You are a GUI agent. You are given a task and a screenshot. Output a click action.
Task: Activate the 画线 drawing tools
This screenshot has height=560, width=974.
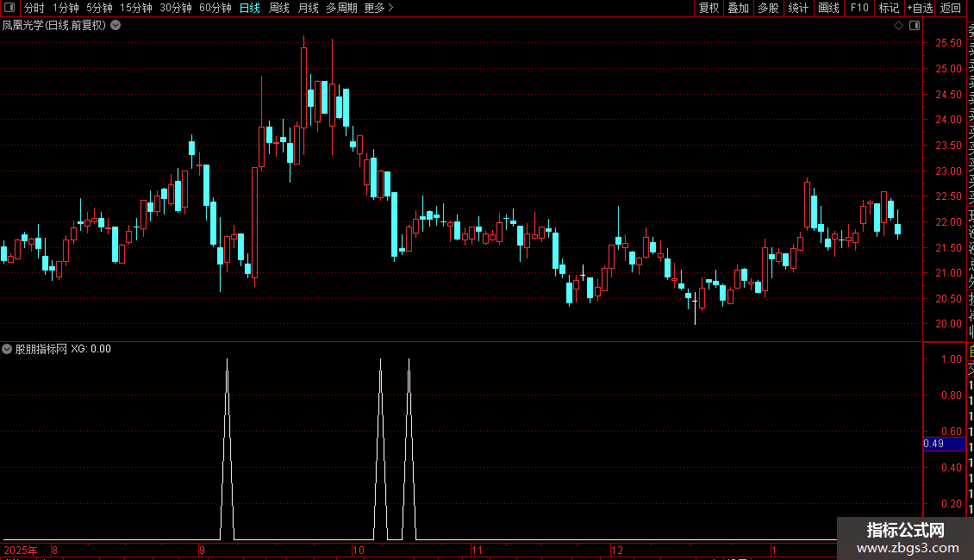(x=828, y=8)
